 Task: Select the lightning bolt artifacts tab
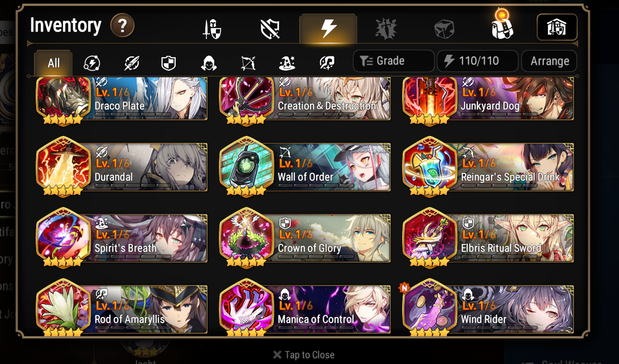pyautogui.click(x=328, y=29)
